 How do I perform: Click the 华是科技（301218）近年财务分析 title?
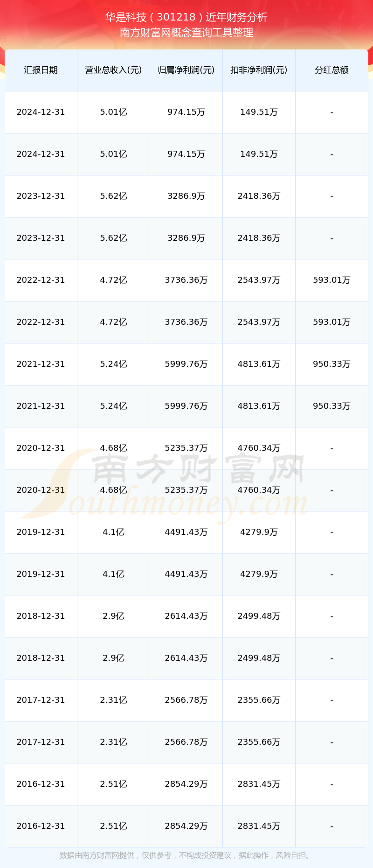[x=186, y=17]
